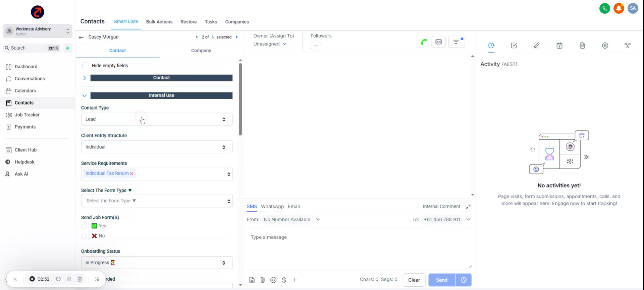Open Onboarding Status dropdown
The image size is (644, 290).
point(157,263)
